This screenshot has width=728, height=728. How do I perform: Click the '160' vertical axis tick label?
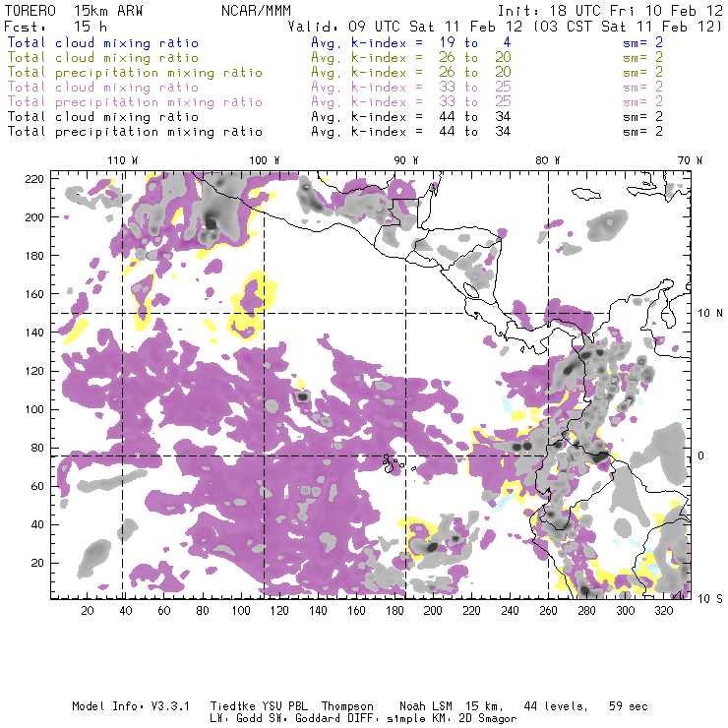click(34, 294)
